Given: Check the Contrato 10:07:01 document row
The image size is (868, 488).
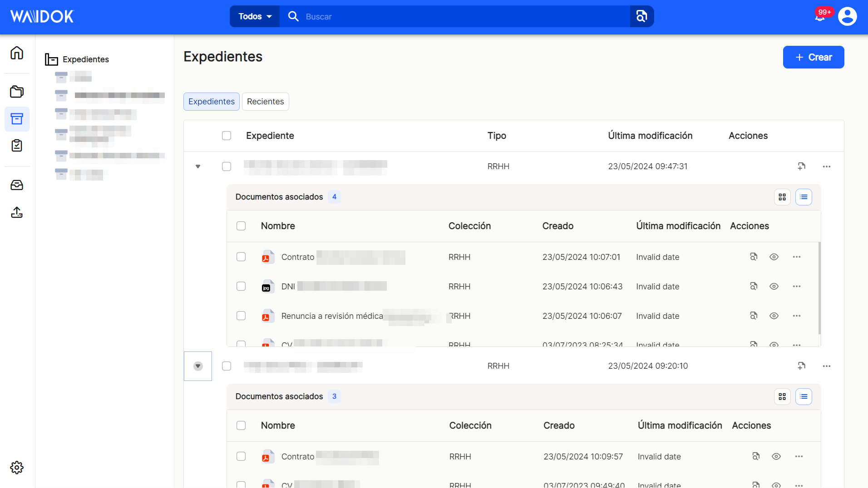Looking at the screenshot, I should [x=241, y=257].
